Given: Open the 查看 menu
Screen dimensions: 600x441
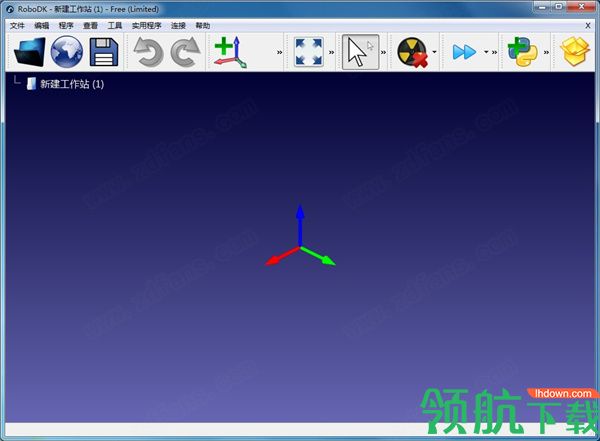Looking at the screenshot, I should pyautogui.click(x=90, y=26).
